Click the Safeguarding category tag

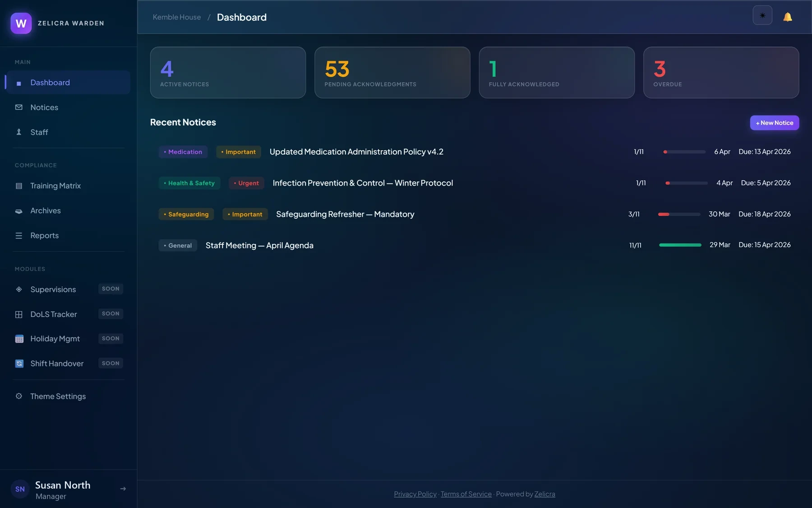186,214
